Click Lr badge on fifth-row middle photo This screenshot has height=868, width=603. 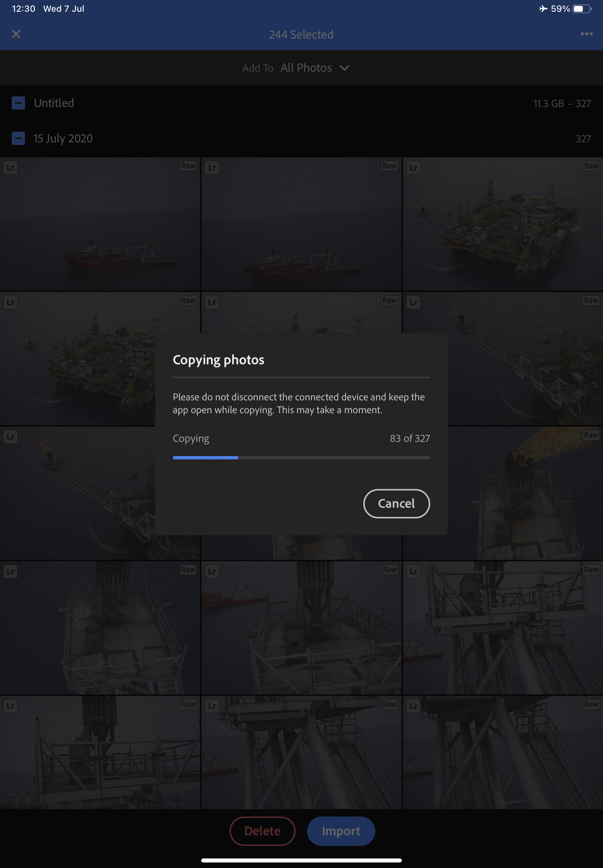point(212,706)
